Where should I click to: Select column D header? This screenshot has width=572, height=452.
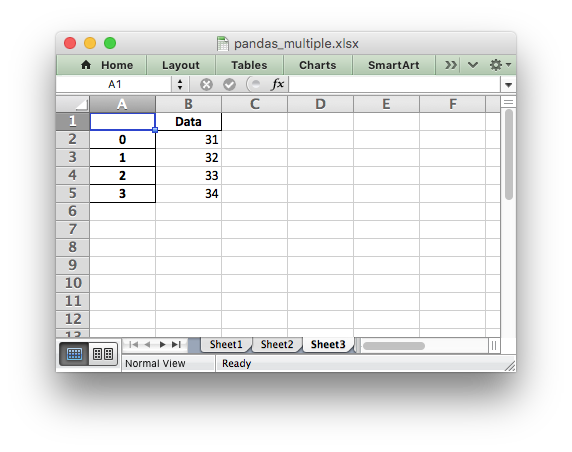coord(320,104)
